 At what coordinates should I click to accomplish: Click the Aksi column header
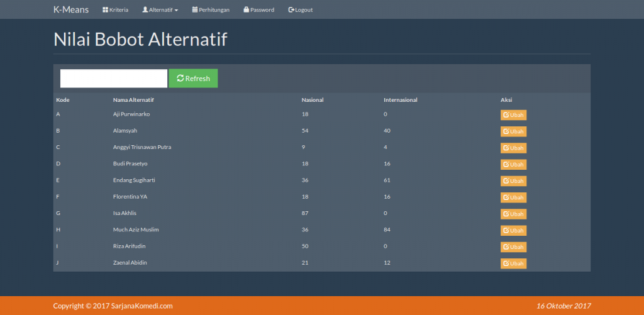coord(506,100)
